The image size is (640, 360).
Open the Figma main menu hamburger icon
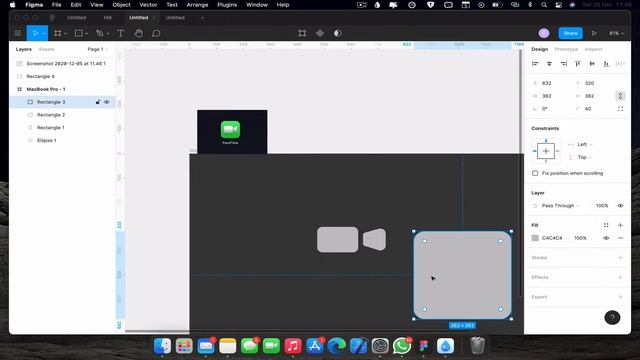18,33
